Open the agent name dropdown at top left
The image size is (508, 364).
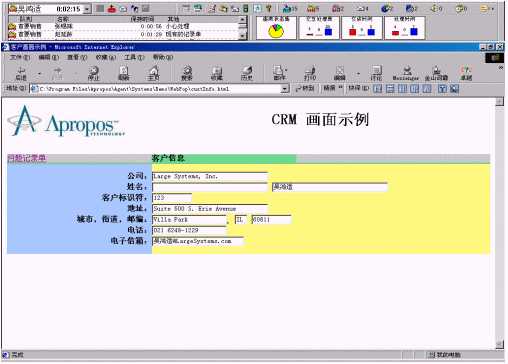click(x=87, y=9)
